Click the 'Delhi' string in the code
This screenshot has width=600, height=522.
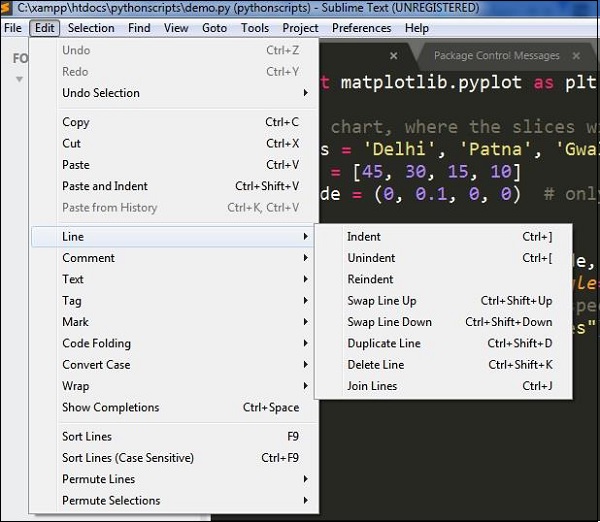399,149
